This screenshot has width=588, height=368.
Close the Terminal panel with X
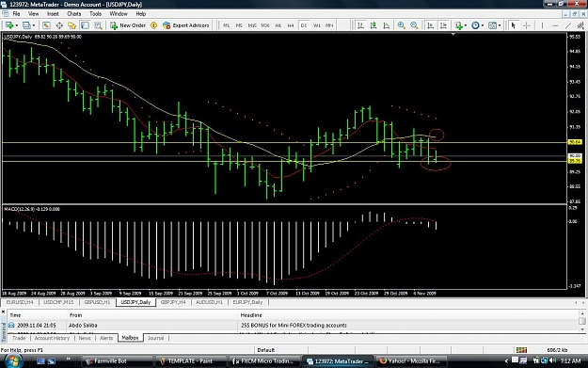[x=4, y=312]
